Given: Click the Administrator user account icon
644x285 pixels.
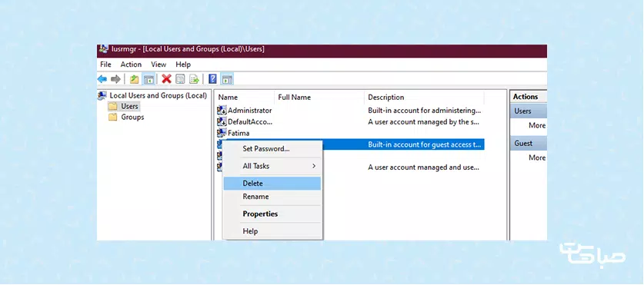Looking at the screenshot, I should tap(222, 111).
